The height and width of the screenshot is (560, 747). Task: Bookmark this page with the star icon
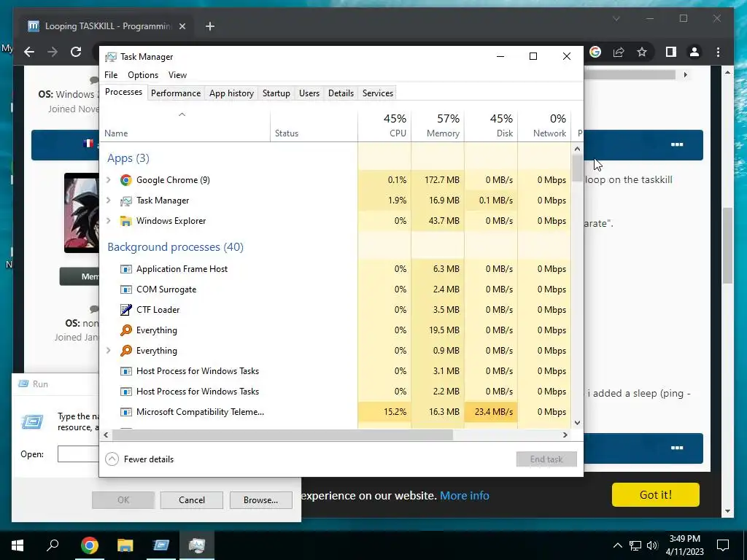tap(642, 52)
